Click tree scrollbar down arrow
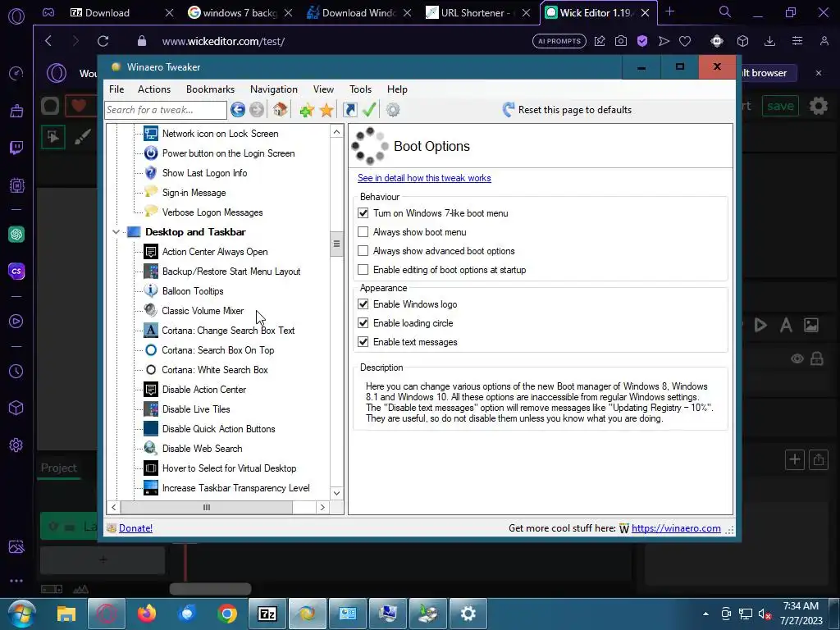 point(336,493)
